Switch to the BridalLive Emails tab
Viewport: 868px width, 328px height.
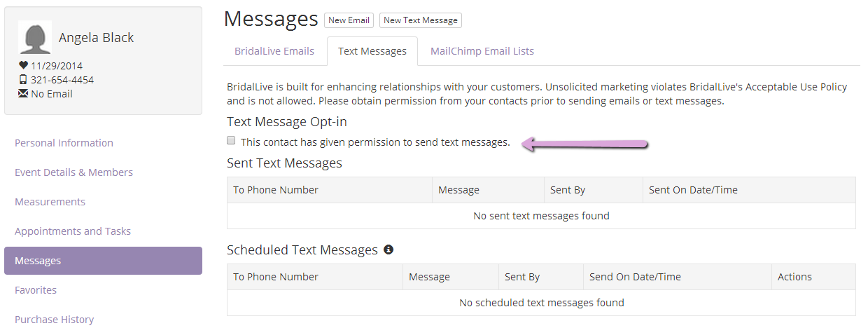(x=274, y=51)
